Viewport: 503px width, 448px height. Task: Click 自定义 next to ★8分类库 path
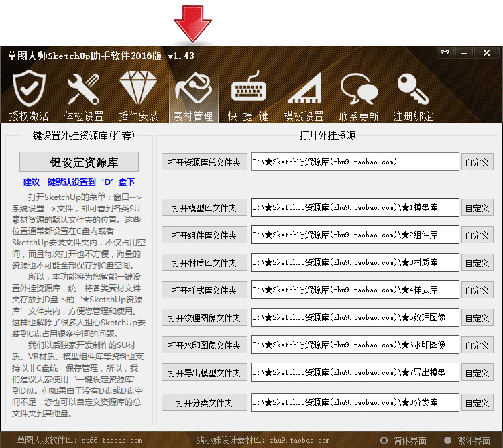click(478, 402)
